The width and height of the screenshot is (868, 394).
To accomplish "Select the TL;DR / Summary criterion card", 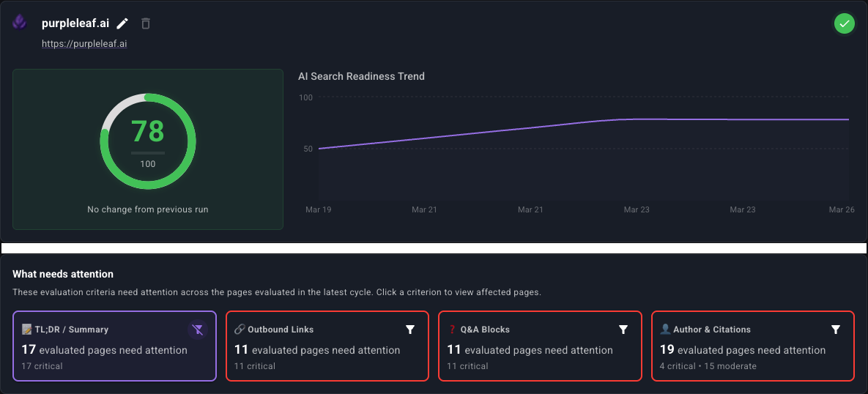I will (114, 346).
